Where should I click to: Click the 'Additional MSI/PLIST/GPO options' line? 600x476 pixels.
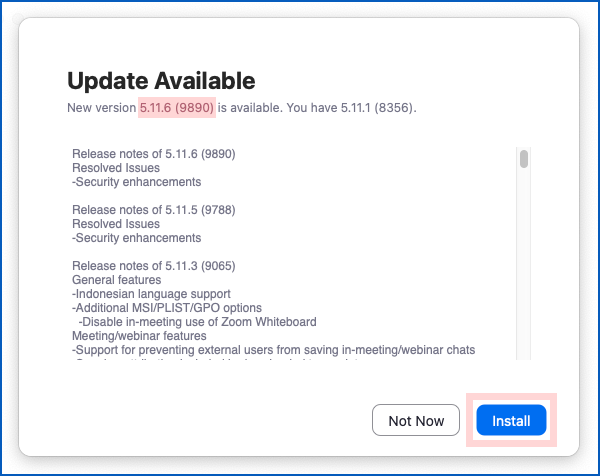[x=167, y=308]
